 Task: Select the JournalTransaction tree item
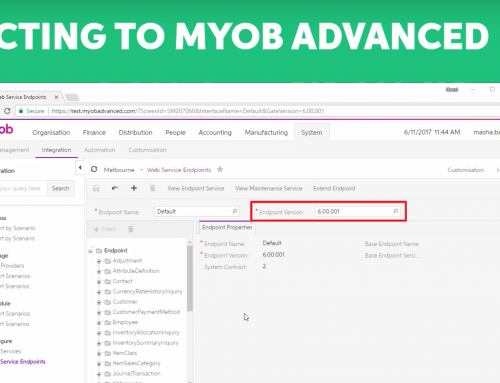pyautogui.click(x=136, y=374)
